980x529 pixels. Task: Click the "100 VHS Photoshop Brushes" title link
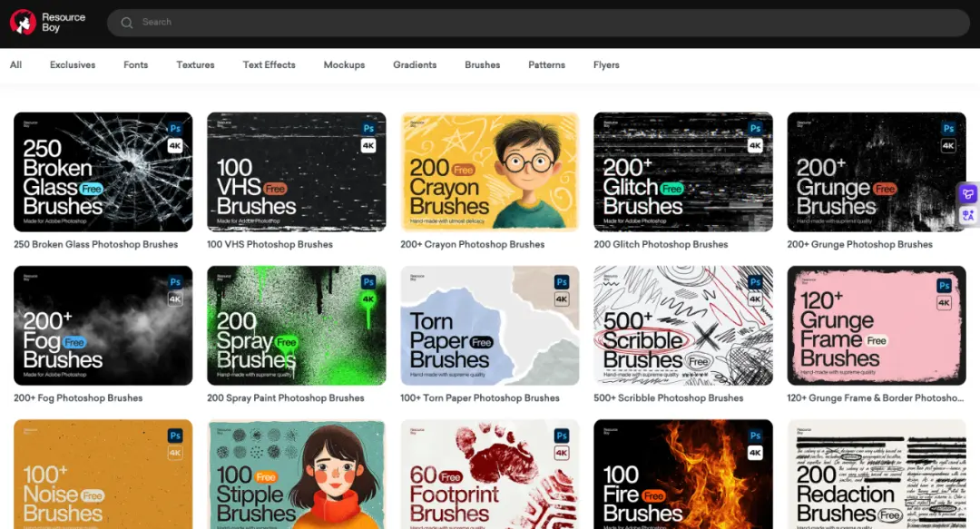[269, 244]
